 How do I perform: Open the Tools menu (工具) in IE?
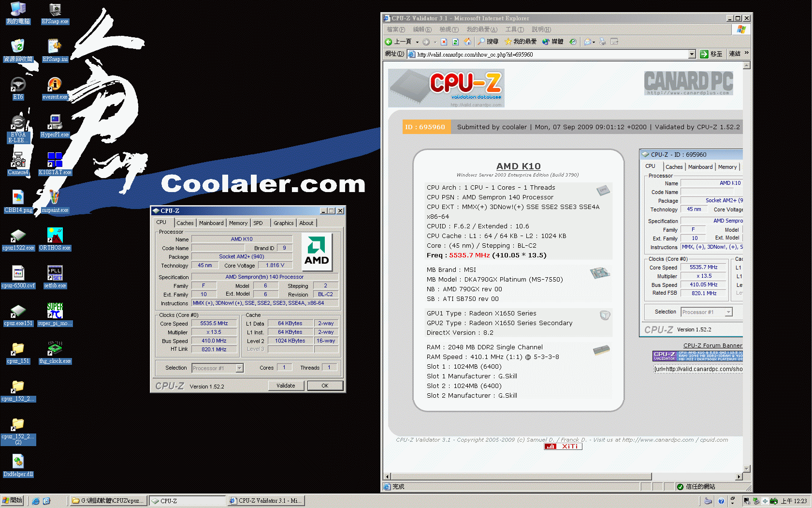(x=514, y=30)
